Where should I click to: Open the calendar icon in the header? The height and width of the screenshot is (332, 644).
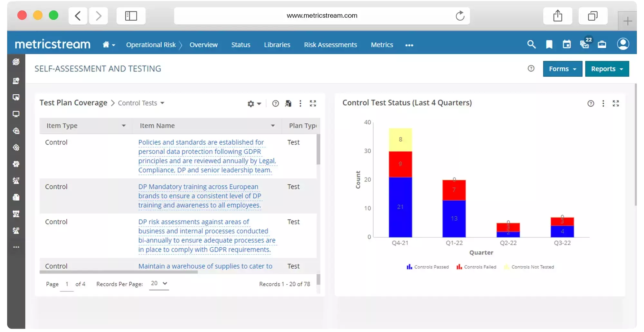(567, 44)
